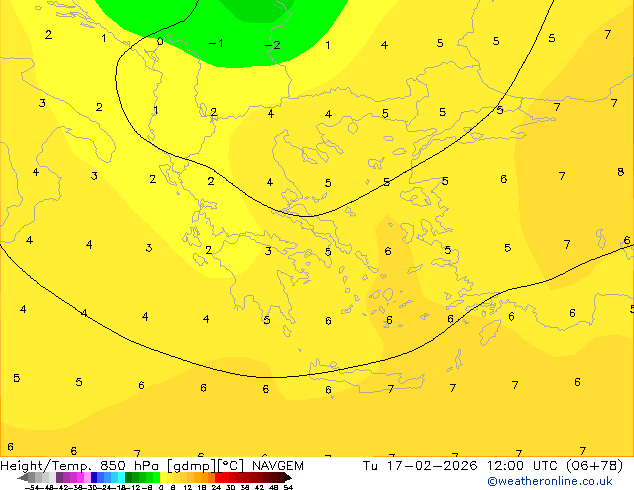
Task: Click the '[gdmp]' unit label
Action: (192, 466)
